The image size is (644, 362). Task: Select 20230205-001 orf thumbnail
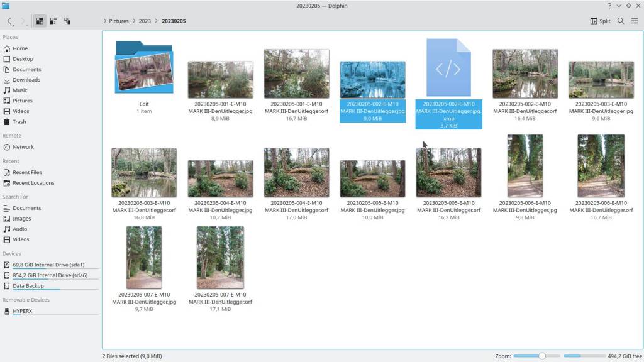[x=297, y=74]
